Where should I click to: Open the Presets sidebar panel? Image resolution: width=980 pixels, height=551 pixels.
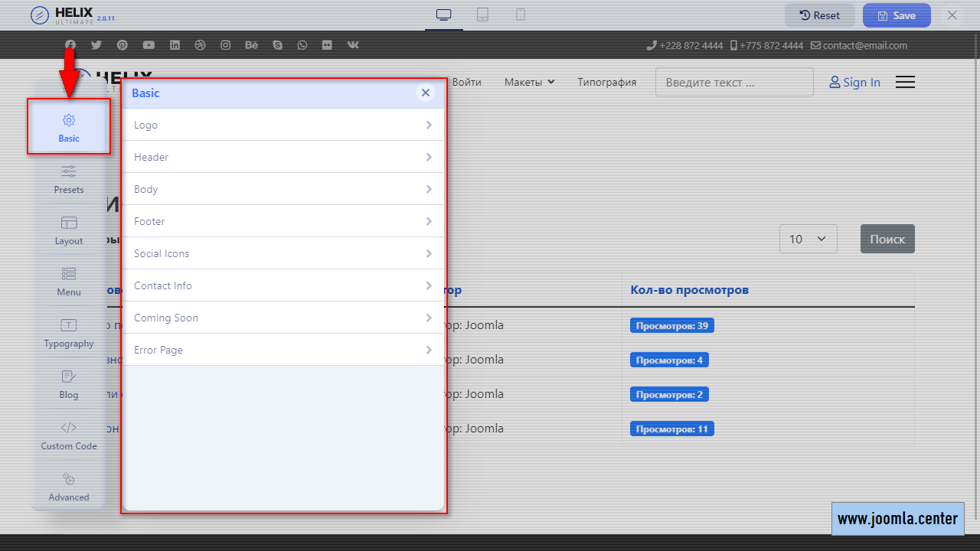coord(69,179)
